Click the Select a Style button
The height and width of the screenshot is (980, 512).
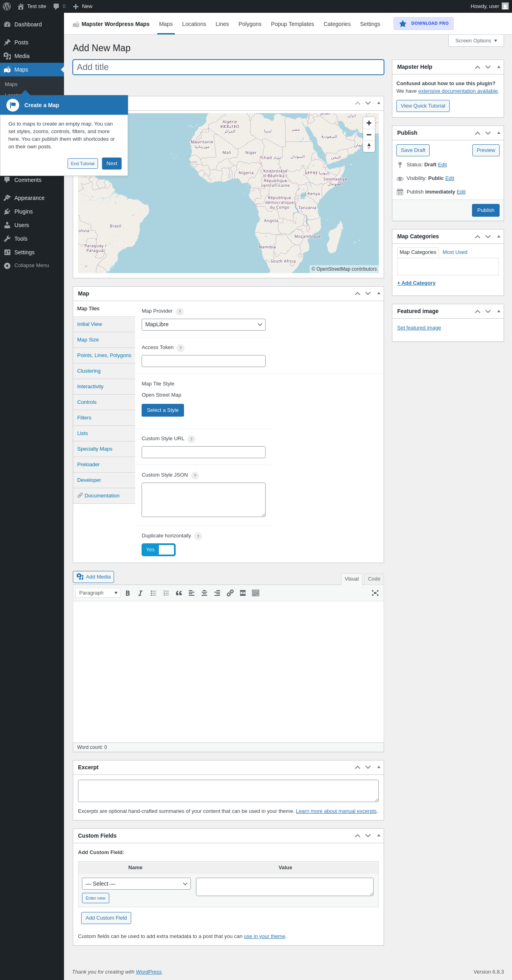[162, 410]
